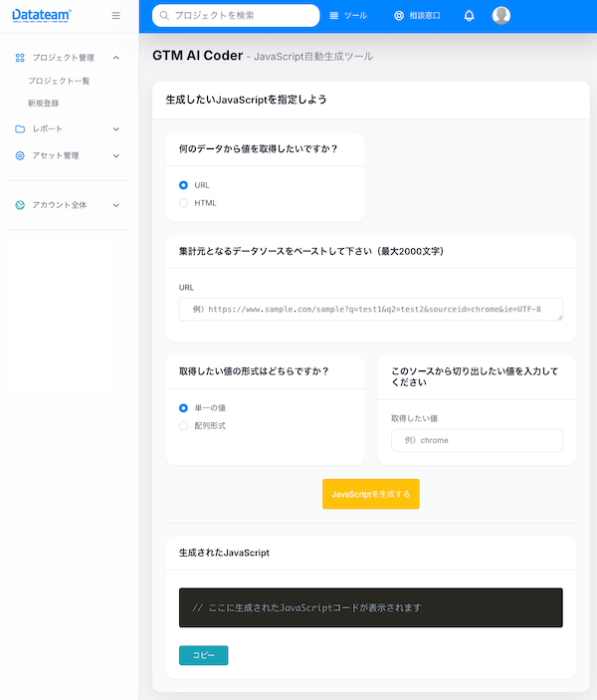Open the アセット管理 sidebar menu
The image size is (597, 700).
[68, 155]
